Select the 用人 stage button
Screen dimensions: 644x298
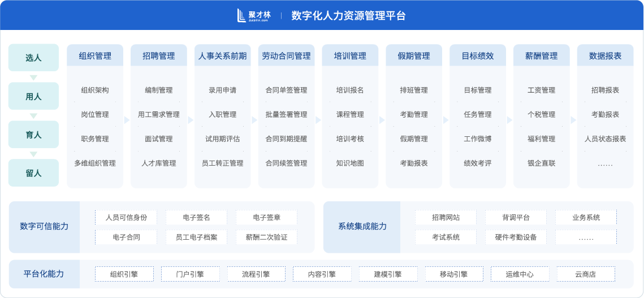(34, 96)
